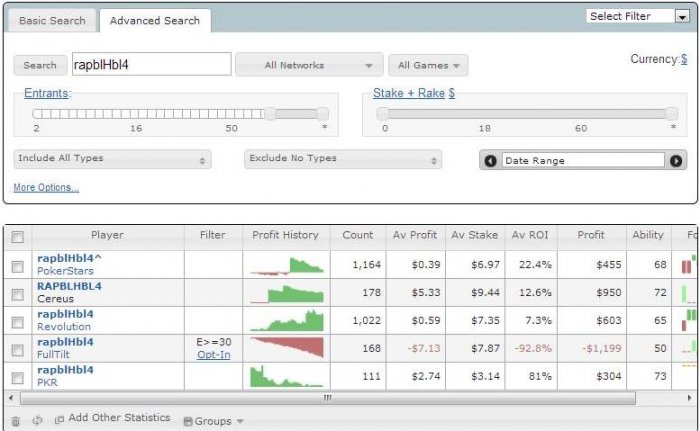
Task: Open the rapblHbl4 Revolution player link
Action: (x=65, y=314)
